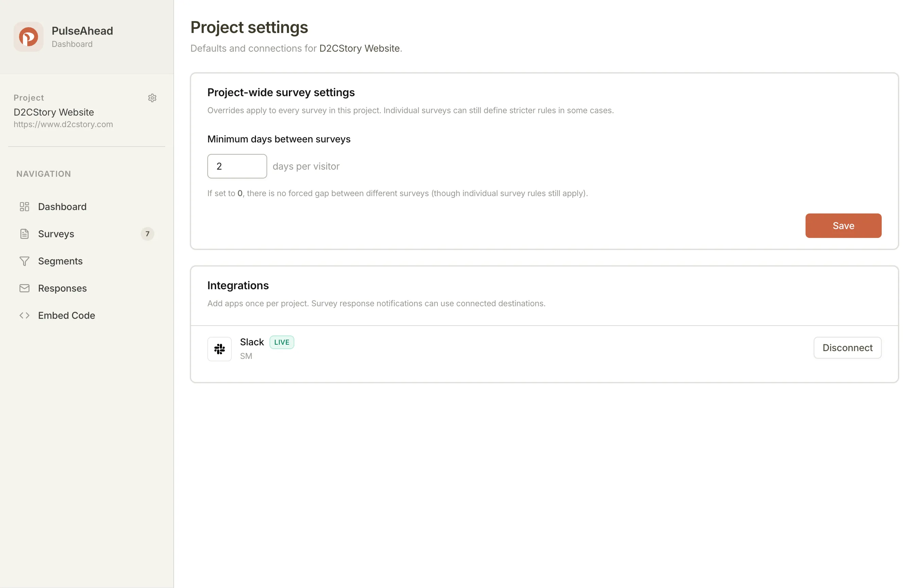Open project settings gear icon

(152, 98)
